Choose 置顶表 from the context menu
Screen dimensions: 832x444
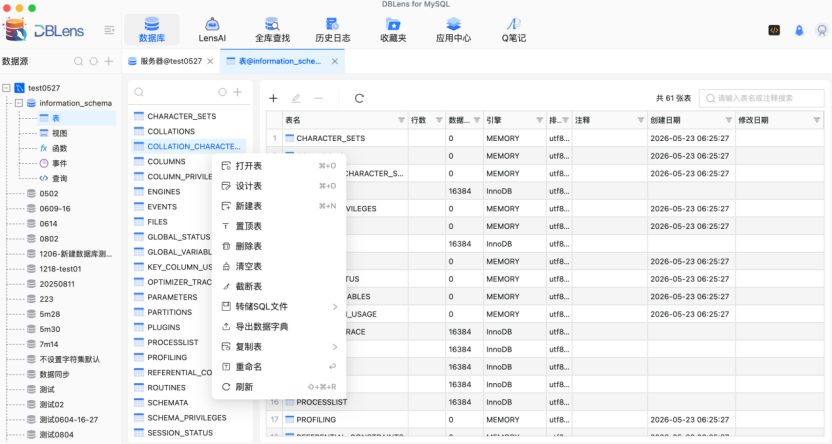(279, 227)
